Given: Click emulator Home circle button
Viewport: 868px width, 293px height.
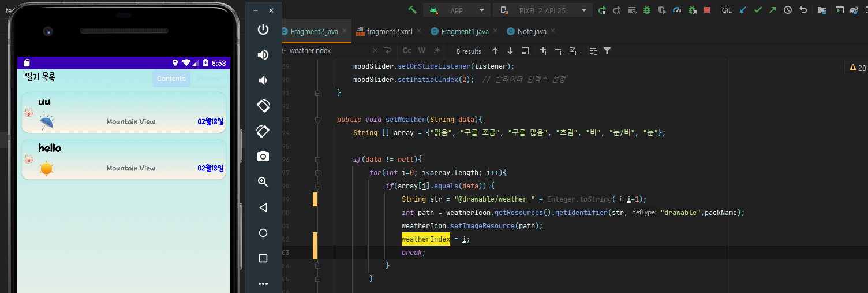Looking at the screenshot, I should click(x=263, y=233).
